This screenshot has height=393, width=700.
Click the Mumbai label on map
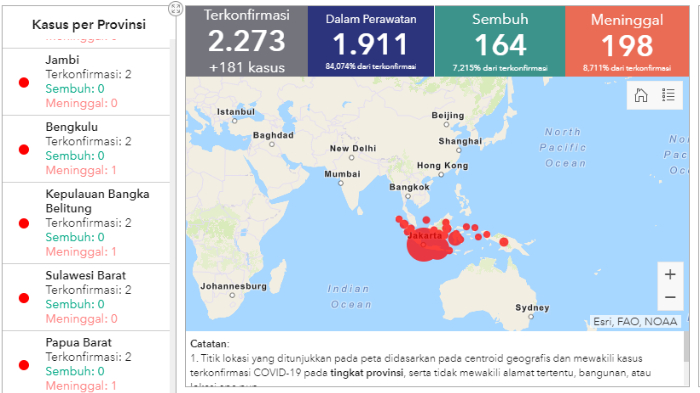[x=342, y=174]
